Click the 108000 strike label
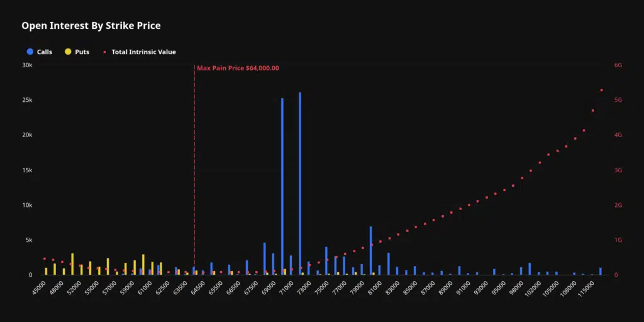The image size is (644, 322). click(570, 288)
